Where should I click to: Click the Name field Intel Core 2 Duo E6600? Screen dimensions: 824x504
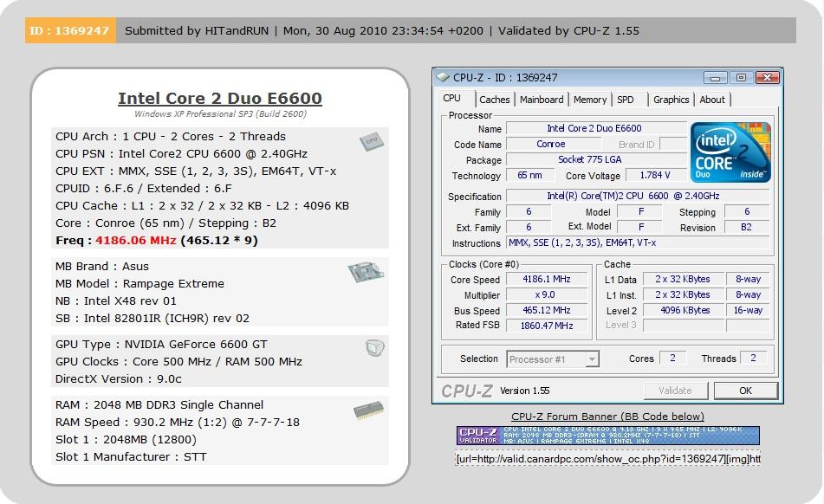(x=596, y=129)
